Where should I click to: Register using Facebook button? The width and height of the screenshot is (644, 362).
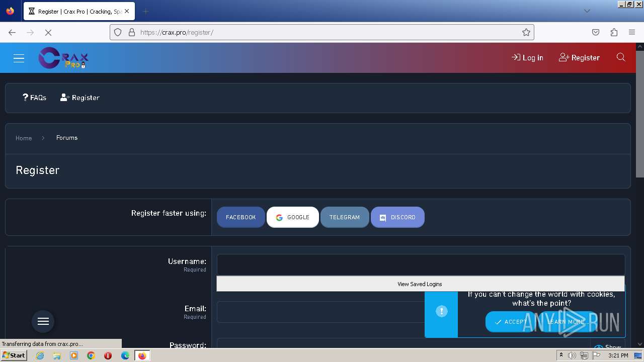[x=240, y=217]
